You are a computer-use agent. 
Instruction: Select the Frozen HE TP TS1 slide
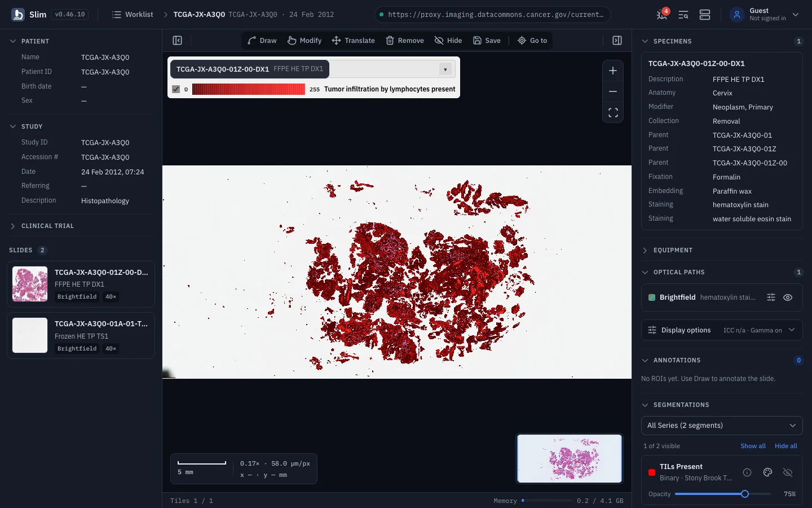pos(81,336)
